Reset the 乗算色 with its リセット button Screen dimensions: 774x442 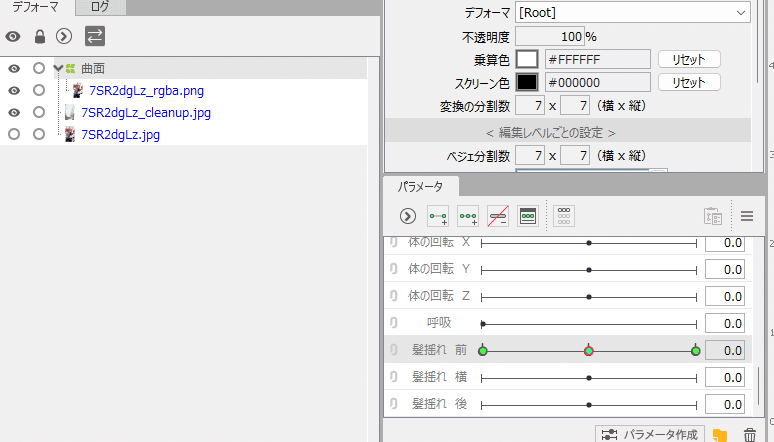tap(689, 60)
